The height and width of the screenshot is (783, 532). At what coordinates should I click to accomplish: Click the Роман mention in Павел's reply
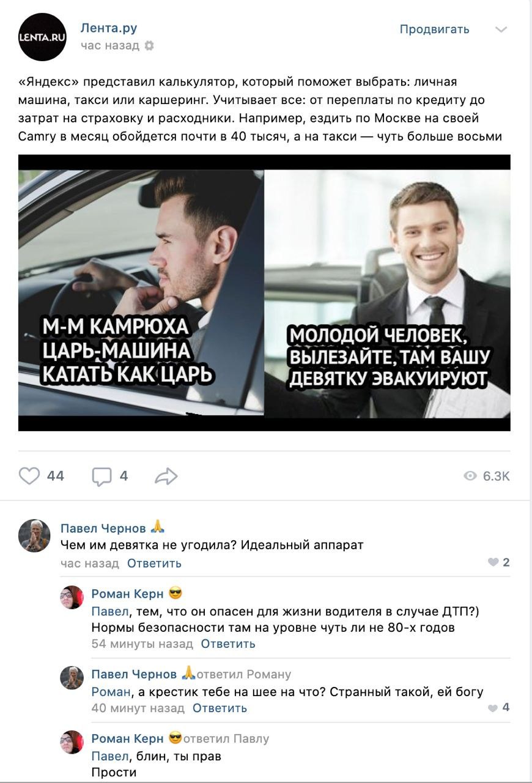111,692
